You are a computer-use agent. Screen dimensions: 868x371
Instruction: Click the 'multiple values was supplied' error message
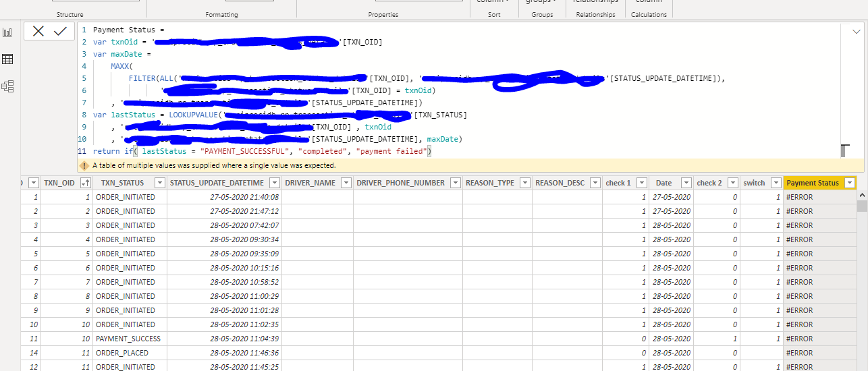(214, 165)
